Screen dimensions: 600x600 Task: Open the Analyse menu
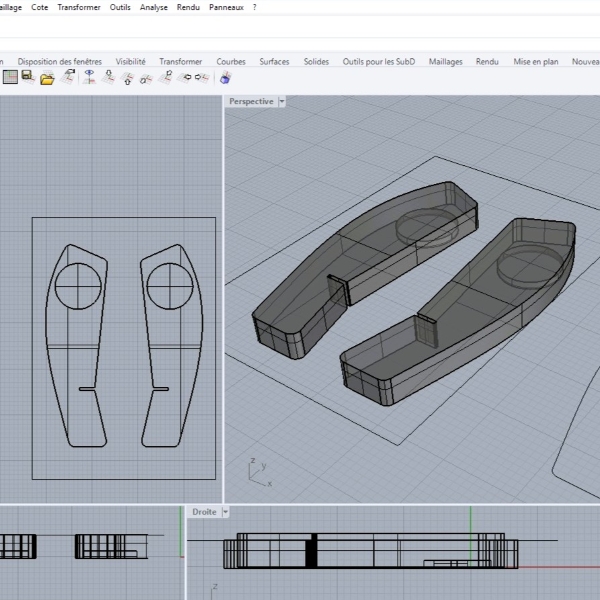click(x=154, y=7)
